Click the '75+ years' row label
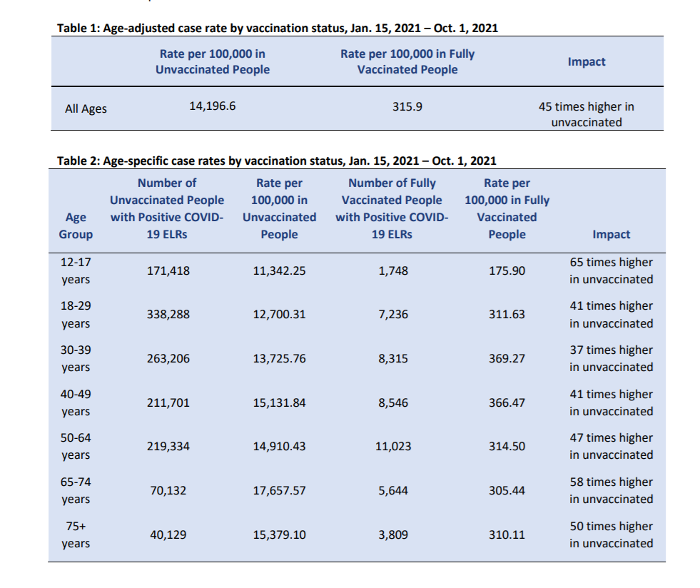700x588 pixels. pyautogui.click(x=76, y=535)
